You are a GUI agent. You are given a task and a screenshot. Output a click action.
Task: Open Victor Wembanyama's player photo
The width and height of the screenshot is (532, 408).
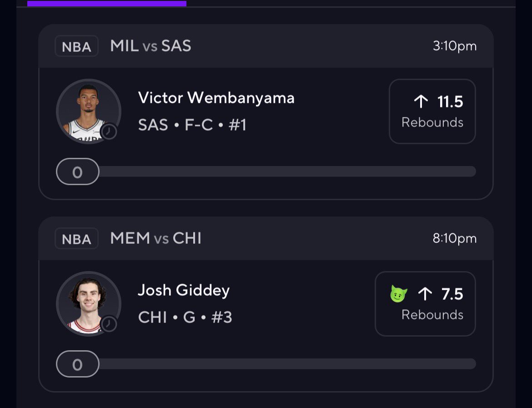point(88,111)
